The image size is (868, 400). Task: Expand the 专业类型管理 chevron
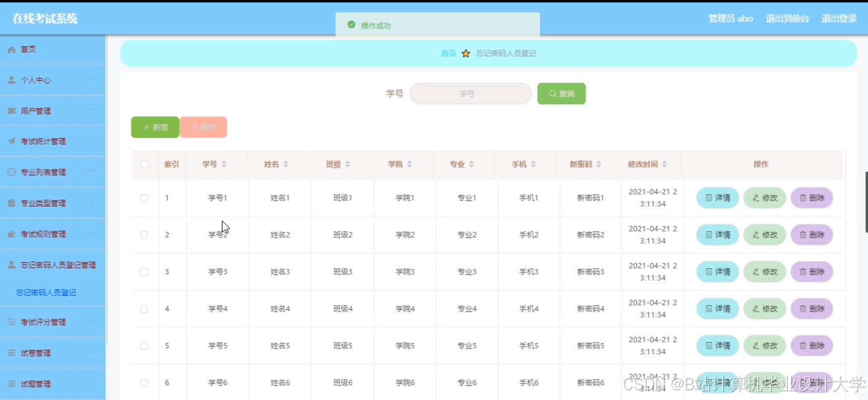(x=91, y=202)
